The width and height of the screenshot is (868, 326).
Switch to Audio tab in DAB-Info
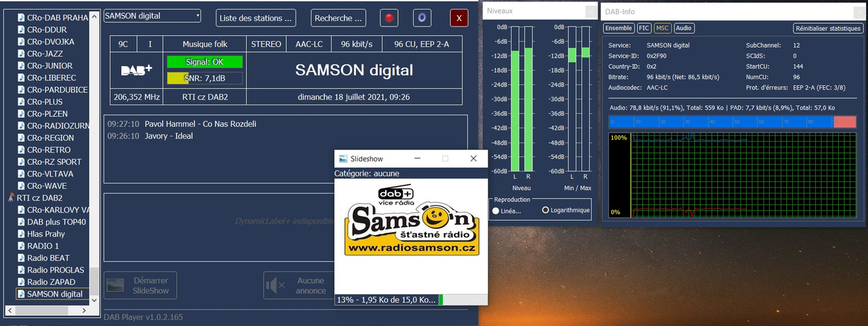pos(684,29)
